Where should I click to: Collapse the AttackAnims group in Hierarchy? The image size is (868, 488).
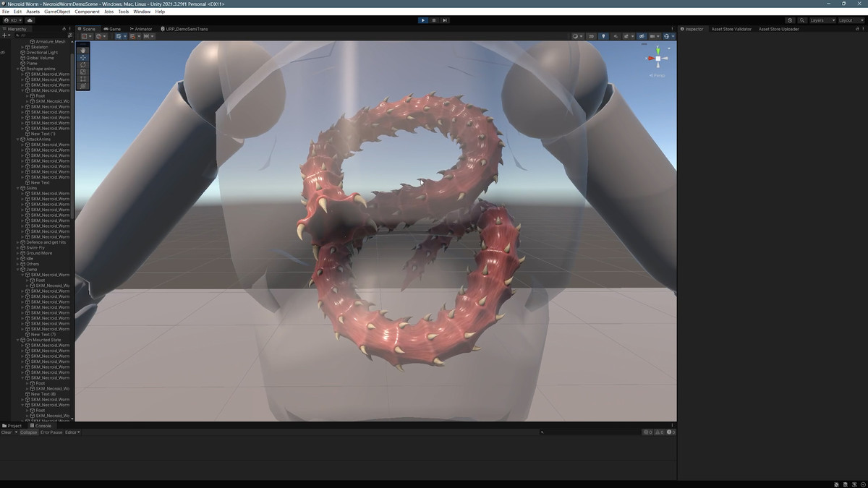pyautogui.click(x=18, y=140)
